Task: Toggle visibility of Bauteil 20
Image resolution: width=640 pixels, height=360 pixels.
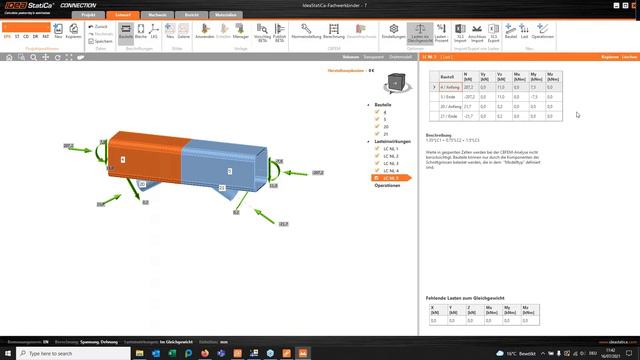Action: pyautogui.click(x=377, y=127)
